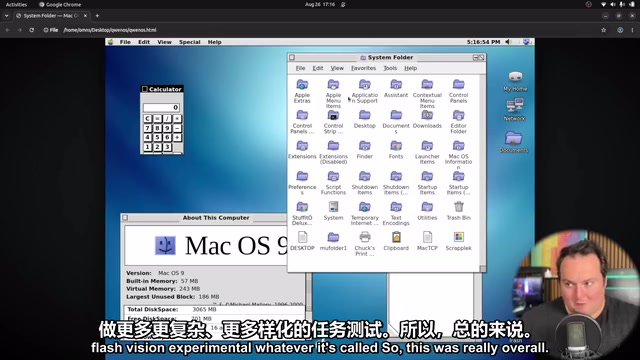Select the DESKTOP document file
This screenshot has width=640, height=360.
pos(302,238)
